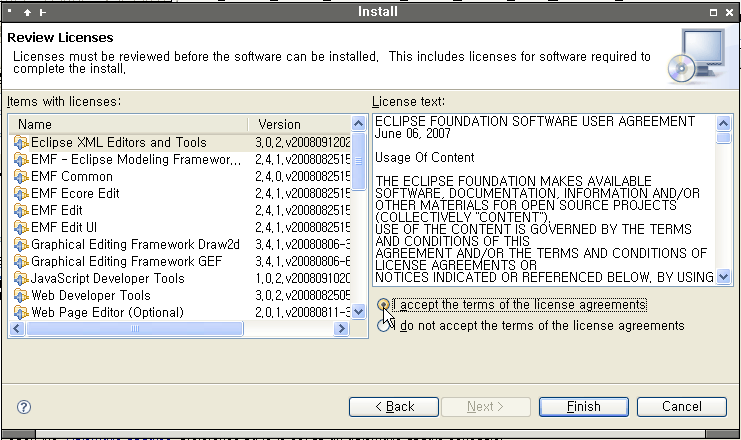Viewport: 741px width, 440px height.
Task: Open the help question mark icon
Action: click(24, 407)
